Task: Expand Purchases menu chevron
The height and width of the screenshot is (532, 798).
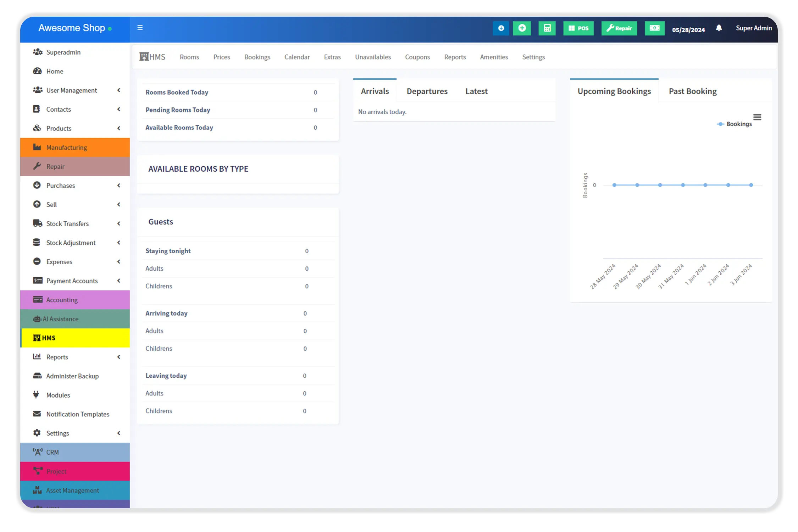Action: click(119, 185)
